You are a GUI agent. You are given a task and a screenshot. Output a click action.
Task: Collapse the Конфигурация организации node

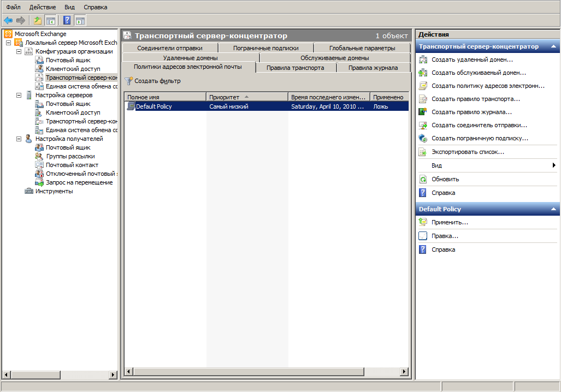coord(19,51)
